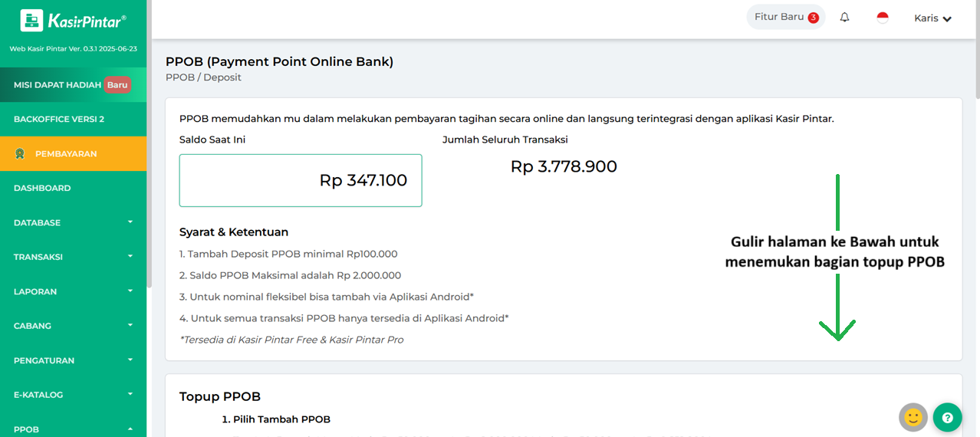Click the smiley feedback icon
This screenshot has width=980, height=437.
[913, 418]
